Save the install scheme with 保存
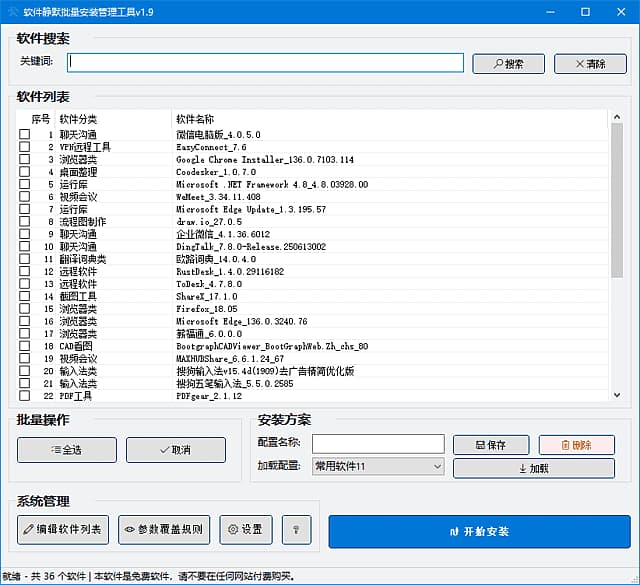 click(490, 444)
